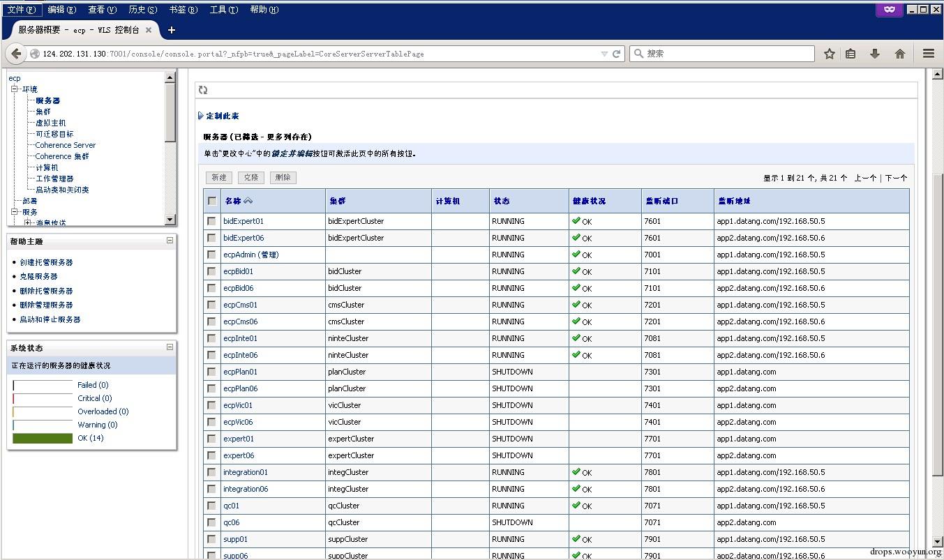944x560 pixels.
Task: Collapse the 帮助主题 panel
Action: [170, 241]
